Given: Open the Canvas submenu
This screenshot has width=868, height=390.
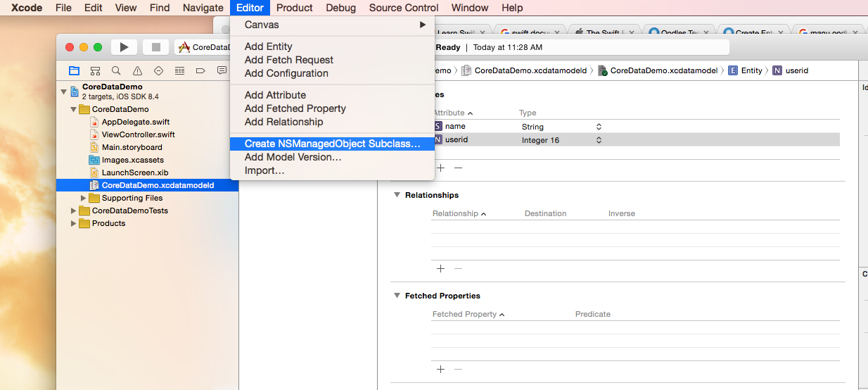Looking at the screenshot, I should click(333, 25).
